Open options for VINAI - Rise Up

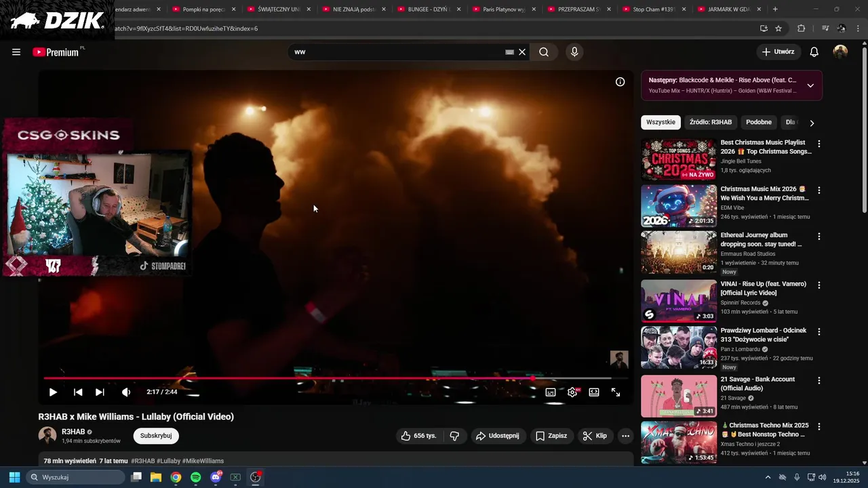[x=819, y=285]
